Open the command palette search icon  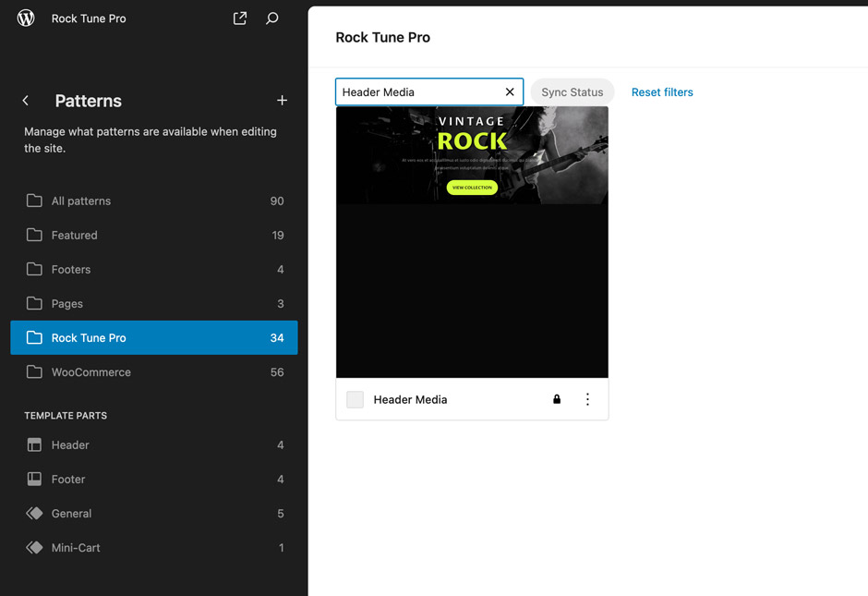coord(272,18)
